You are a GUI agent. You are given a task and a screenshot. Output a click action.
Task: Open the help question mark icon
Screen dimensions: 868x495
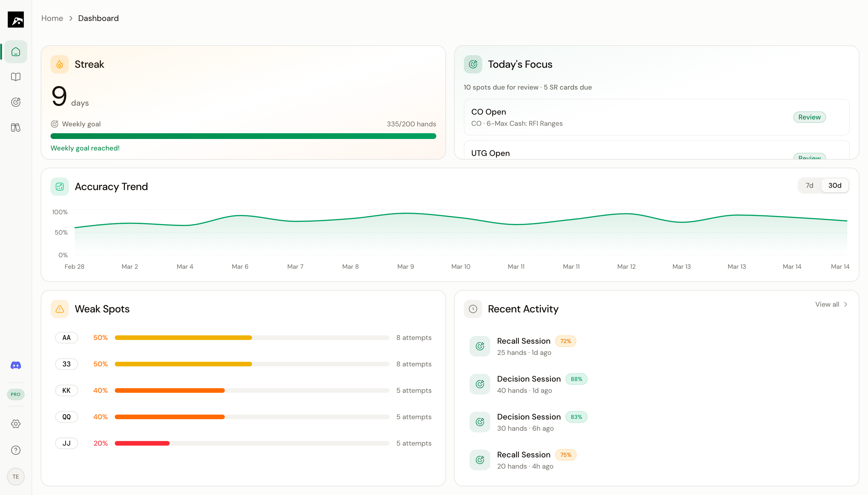pos(15,450)
